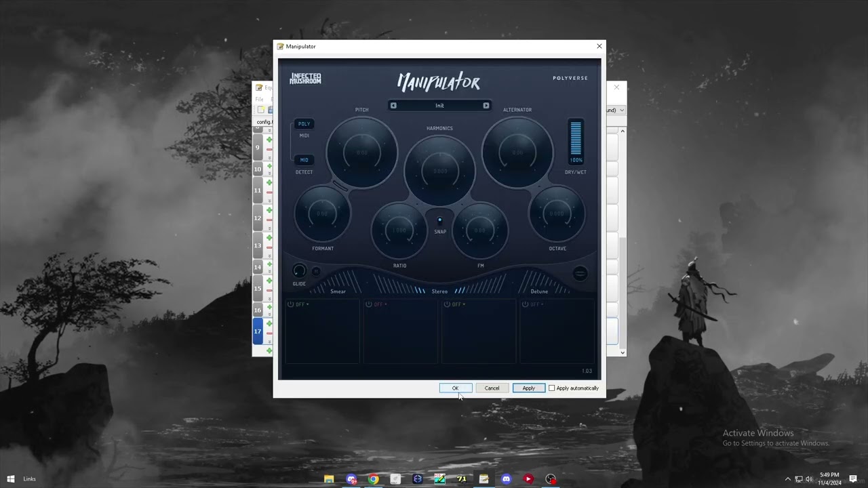Show hidden system tray icons
Screen dimensions: 868x488
click(x=788, y=479)
